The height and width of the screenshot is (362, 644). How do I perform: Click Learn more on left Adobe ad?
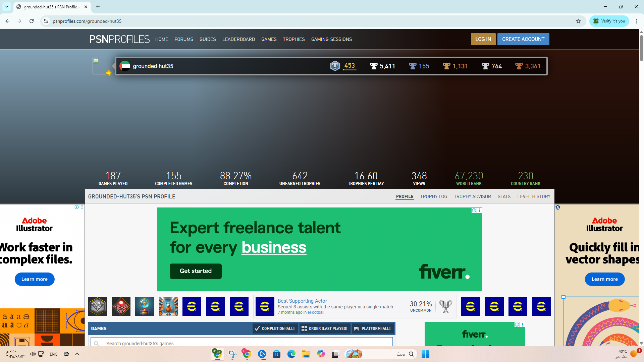coord(35,279)
